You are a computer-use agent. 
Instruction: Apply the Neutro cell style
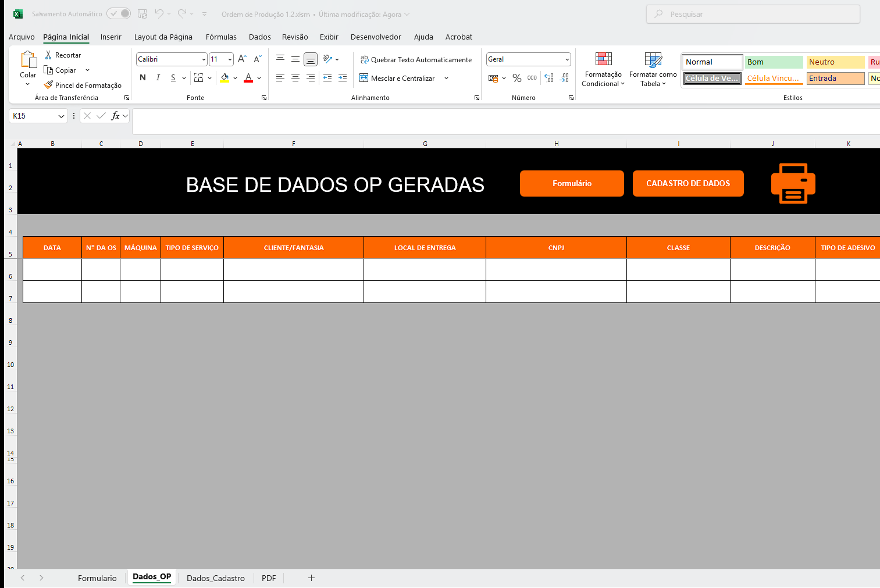click(836, 62)
